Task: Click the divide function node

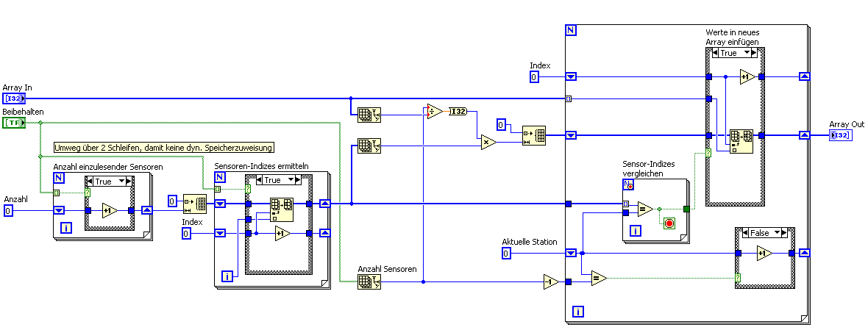Action: [435, 111]
